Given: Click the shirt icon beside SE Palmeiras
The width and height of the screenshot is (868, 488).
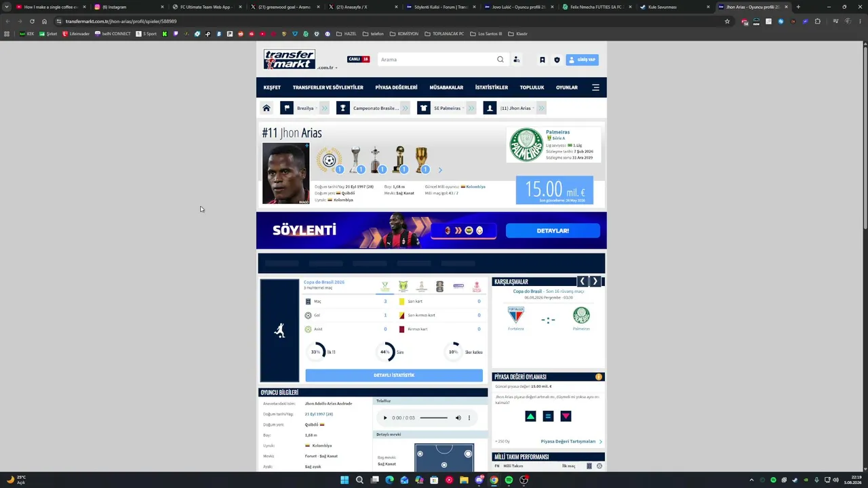Looking at the screenshot, I should (424, 108).
